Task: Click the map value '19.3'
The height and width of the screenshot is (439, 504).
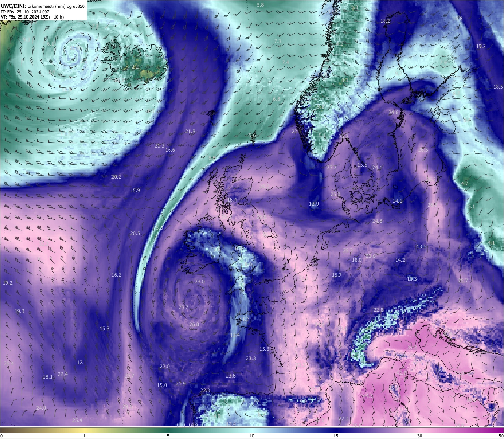Action: 19,311
